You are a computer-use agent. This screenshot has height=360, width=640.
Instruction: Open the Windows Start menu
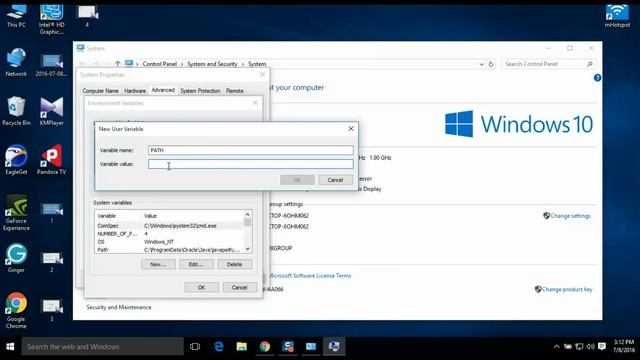pyautogui.click(x=10, y=347)
